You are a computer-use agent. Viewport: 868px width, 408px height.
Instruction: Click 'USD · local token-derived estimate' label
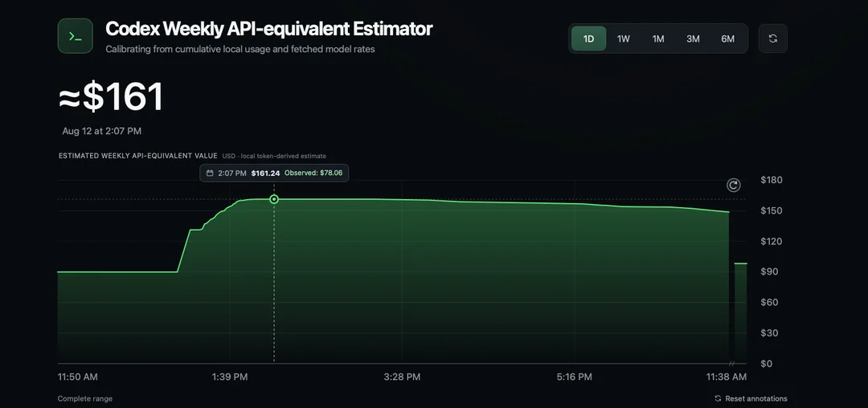click(274, 156)
